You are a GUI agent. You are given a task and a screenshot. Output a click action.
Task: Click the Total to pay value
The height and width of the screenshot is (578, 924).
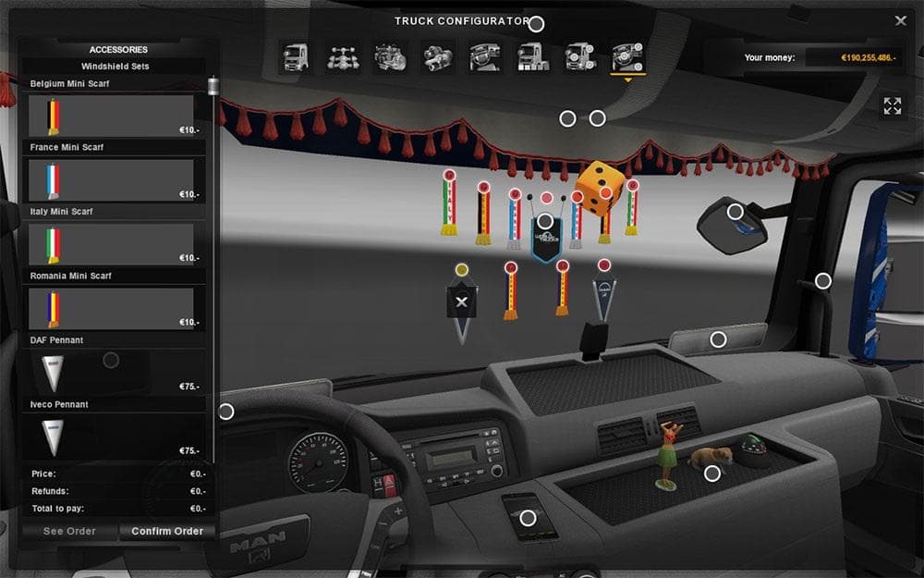[x=196, y=509]
